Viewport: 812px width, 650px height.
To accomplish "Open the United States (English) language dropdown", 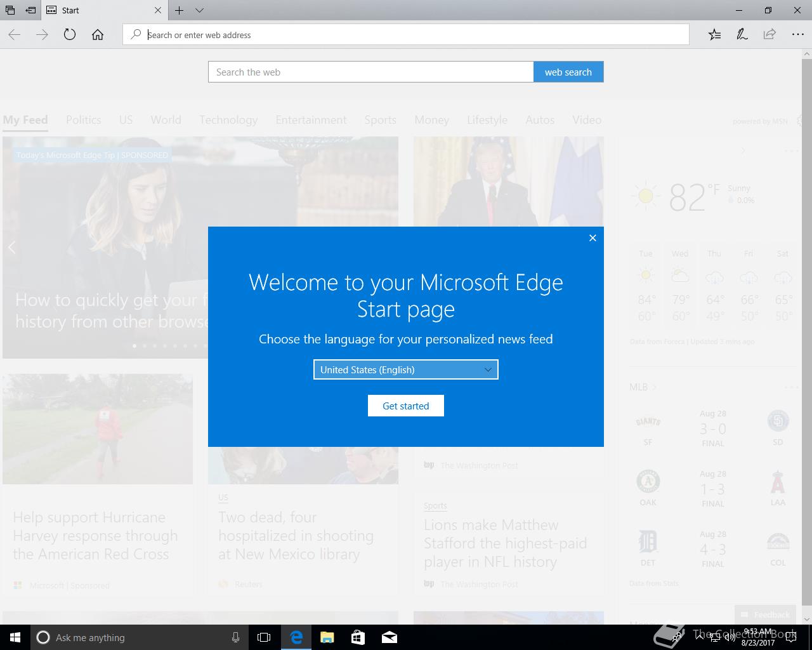I will (x=406, y=369).
